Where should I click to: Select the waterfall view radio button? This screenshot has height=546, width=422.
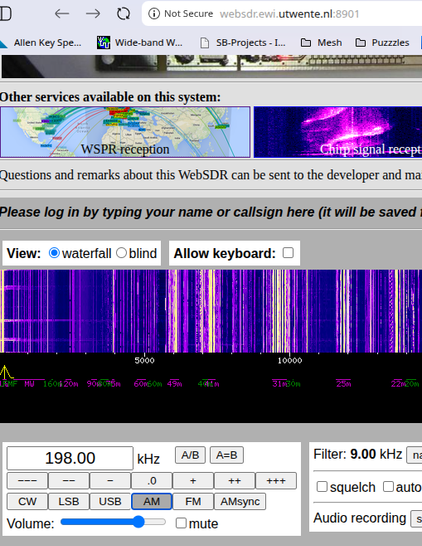pos(54,253)
